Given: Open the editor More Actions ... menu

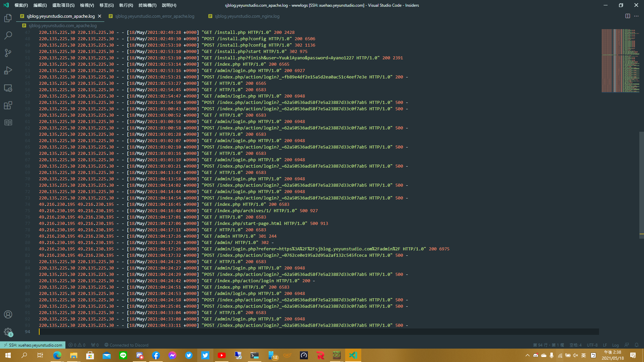Looking at the screenshot, I should (x=636, y=16).
